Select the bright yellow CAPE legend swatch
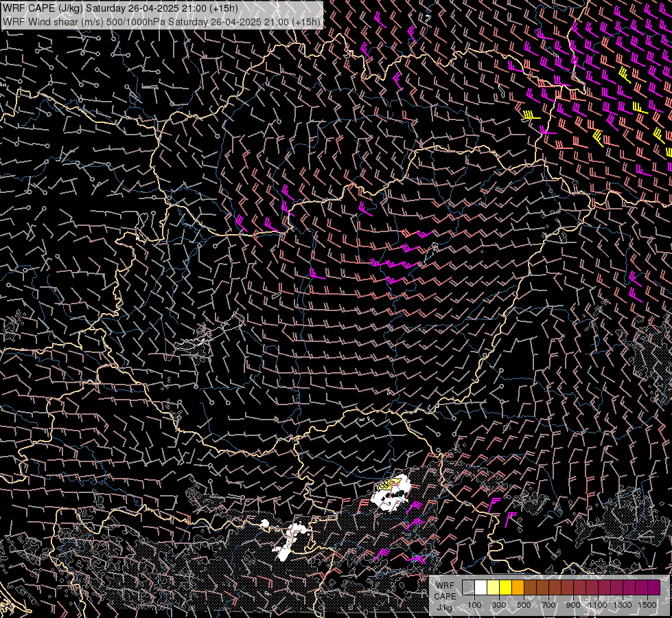Image resolution: width=672 pixels, height=618 pixels. 506,587
